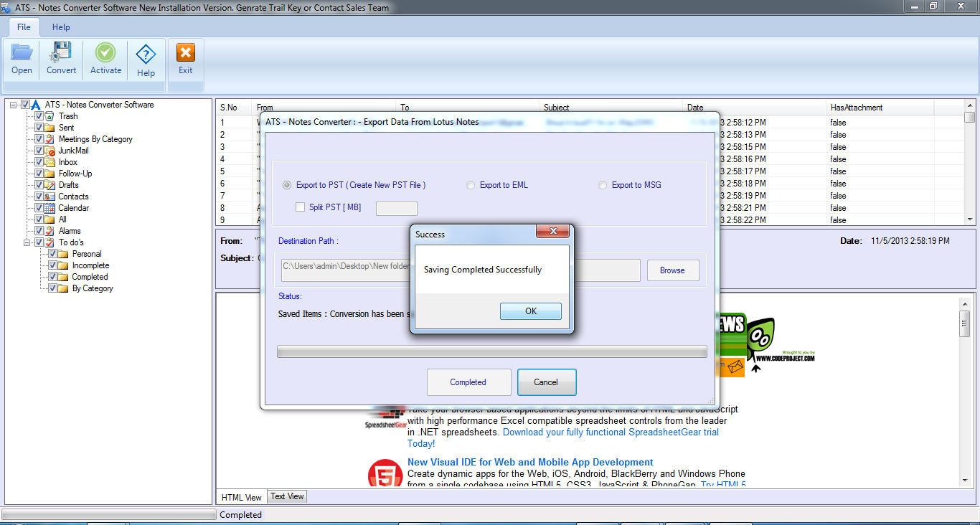Click the Exit toolbar icon

click(186, 52)
